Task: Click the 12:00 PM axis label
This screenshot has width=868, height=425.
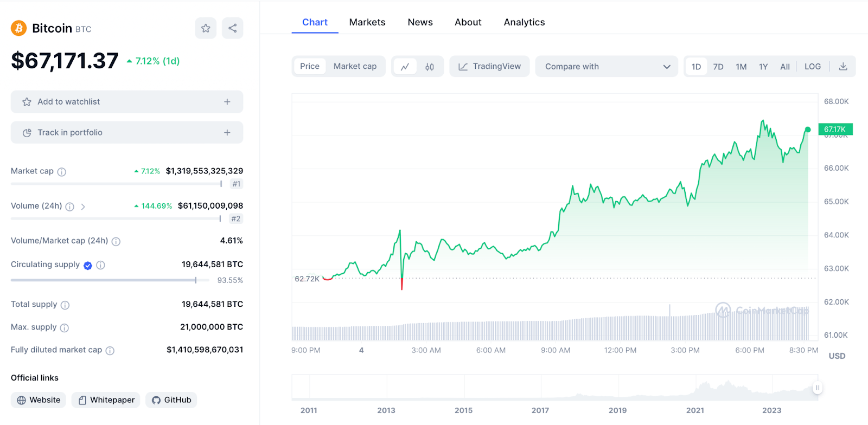Action: (x=621, y=350)
